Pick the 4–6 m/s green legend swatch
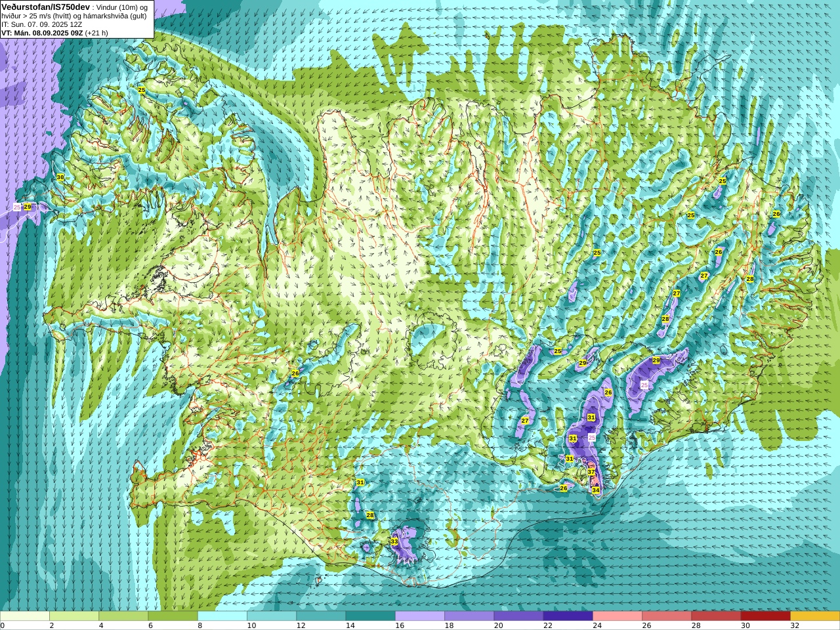This screenshot has width=840, height=630. 123,616
